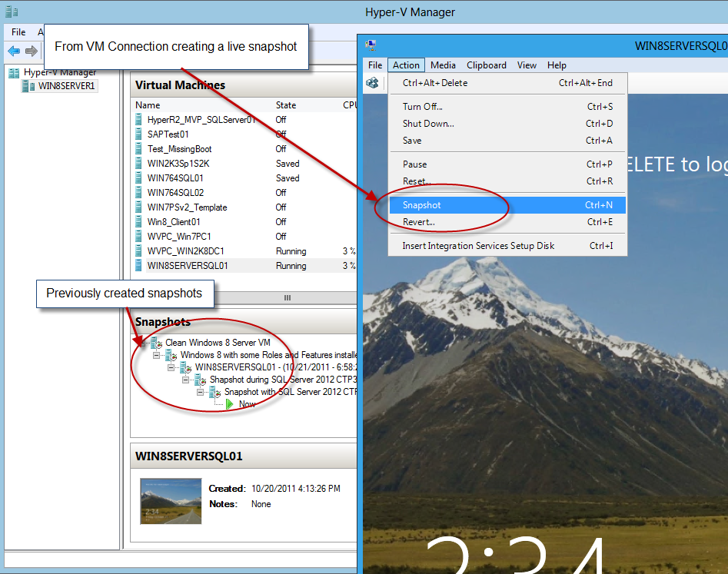Select Clean Windows 8 Server VM snapshot
Viewport: 728px width, 574px height.
pos(218,343)
